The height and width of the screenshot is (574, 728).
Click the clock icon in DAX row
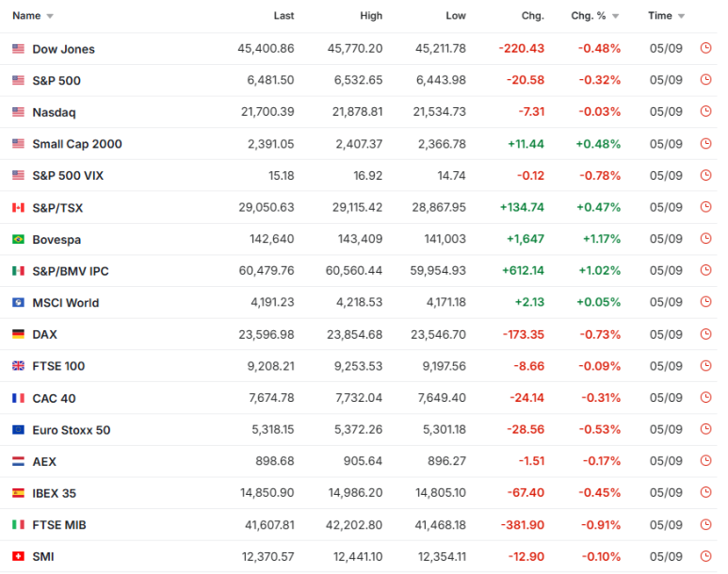pyautogui.click(x=705, y=334)
